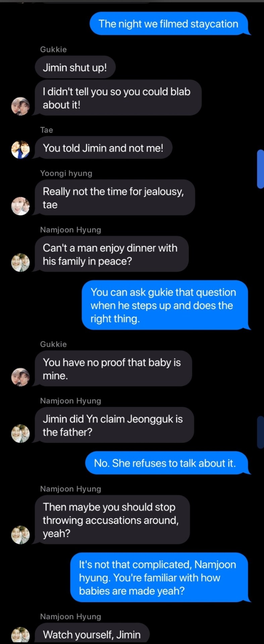This screenshot has height=644, width=264.
Task: Tap the "Jimin shut up!" message
Action: (x=75, y=67)
